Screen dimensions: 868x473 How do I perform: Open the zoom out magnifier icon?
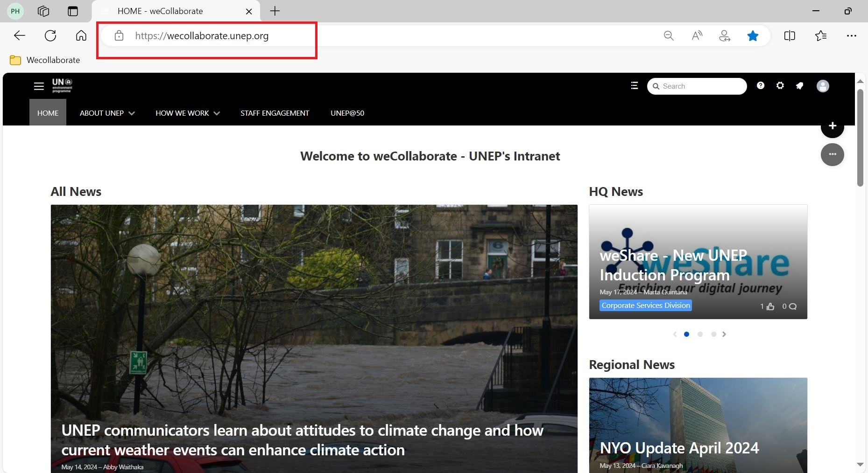click(669, 35)
